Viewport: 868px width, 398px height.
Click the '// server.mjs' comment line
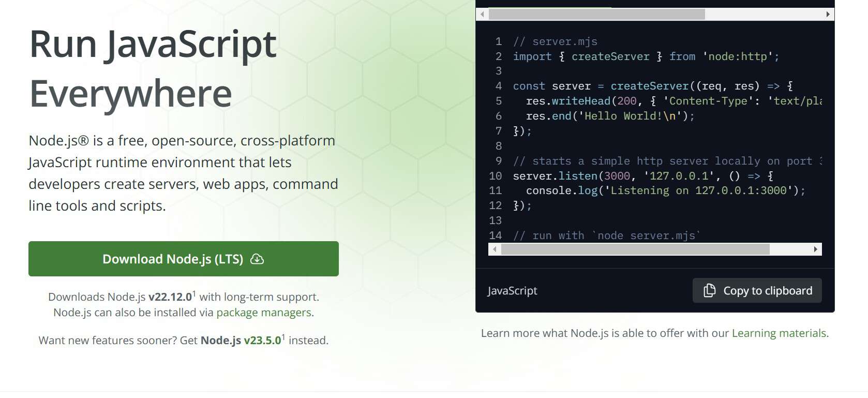[555, 41]
